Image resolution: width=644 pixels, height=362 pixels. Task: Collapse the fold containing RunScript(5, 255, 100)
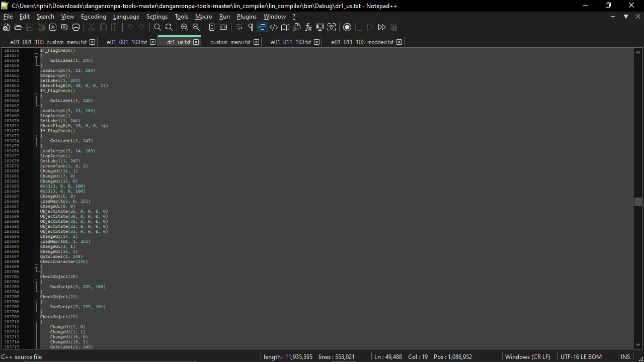point(36,282)
